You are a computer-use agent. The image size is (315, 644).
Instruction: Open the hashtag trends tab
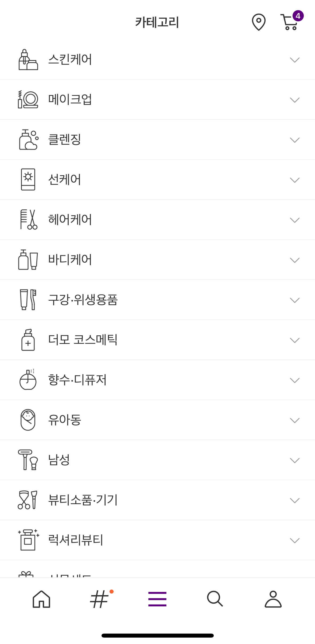click(99, 599)
